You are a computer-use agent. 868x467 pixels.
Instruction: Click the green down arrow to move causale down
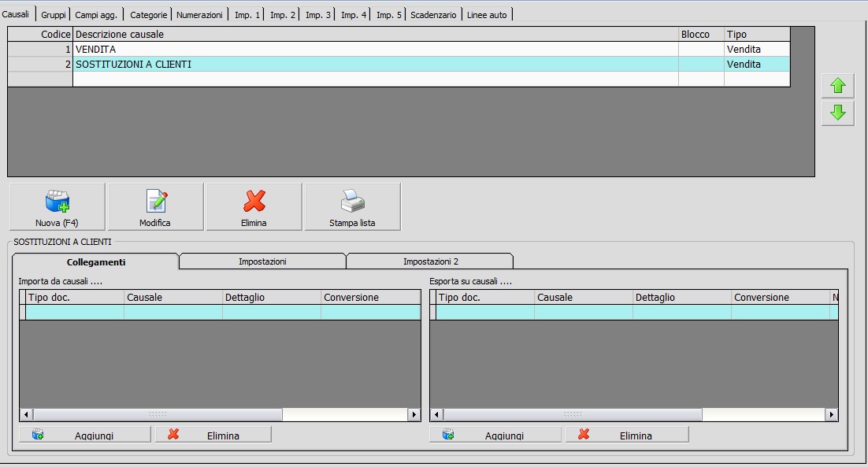(837, 113)
